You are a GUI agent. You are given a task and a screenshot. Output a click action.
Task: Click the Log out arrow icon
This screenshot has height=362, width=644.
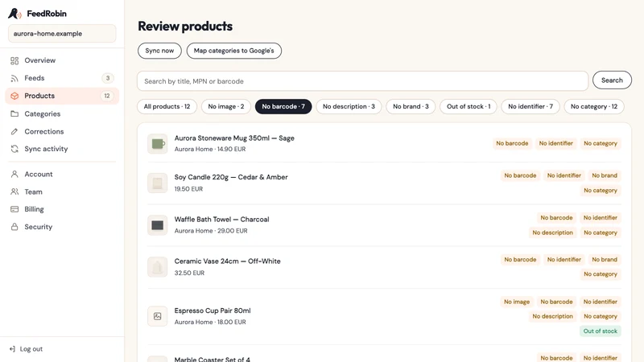tap(12, 349)
